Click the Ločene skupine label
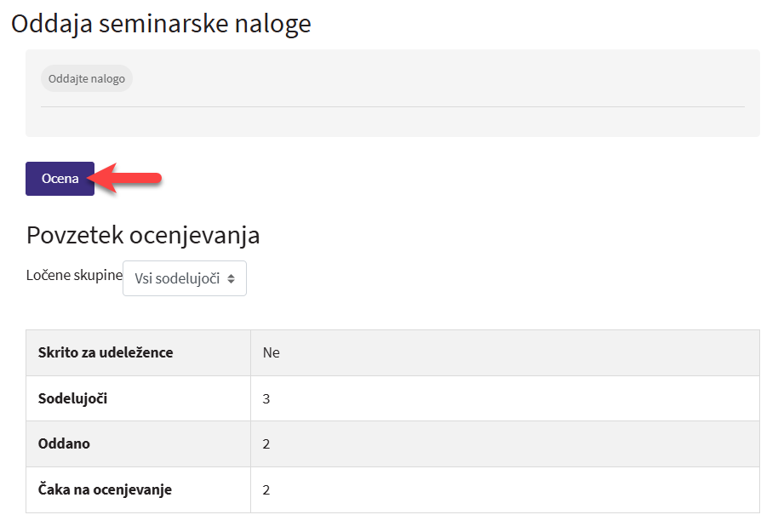This screenshot has width=778, height=532. tap(74, 277)
